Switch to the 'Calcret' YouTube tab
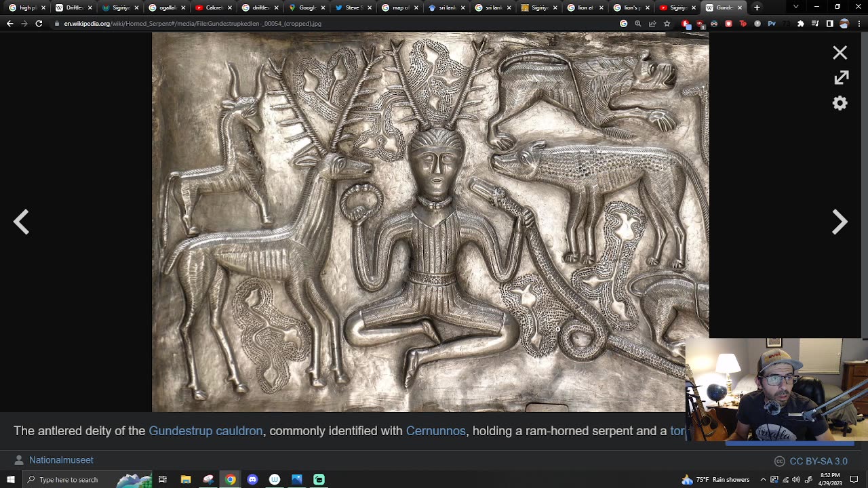The width and height of the screenshot is (868, 488). 214,7
